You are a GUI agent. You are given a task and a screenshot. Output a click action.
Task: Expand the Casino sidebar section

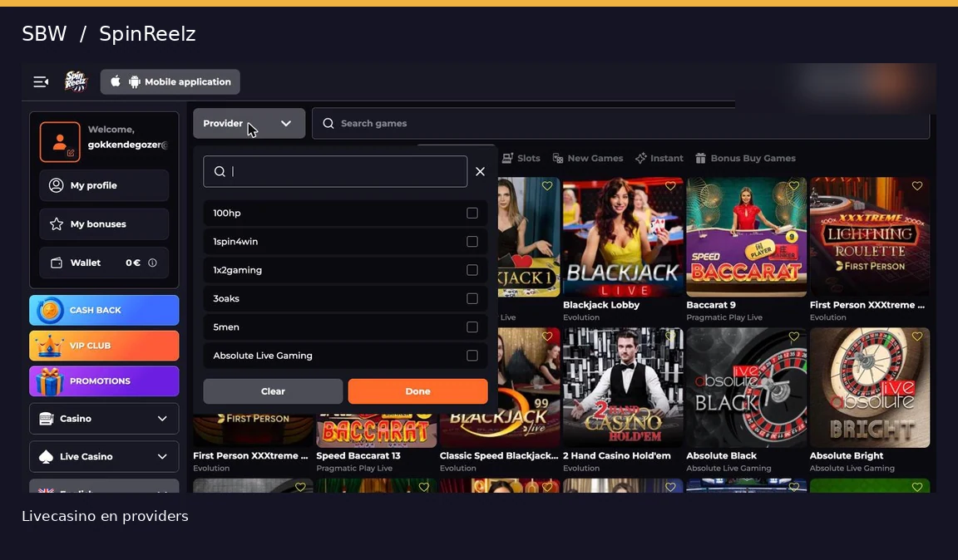[x=104, y=418]
